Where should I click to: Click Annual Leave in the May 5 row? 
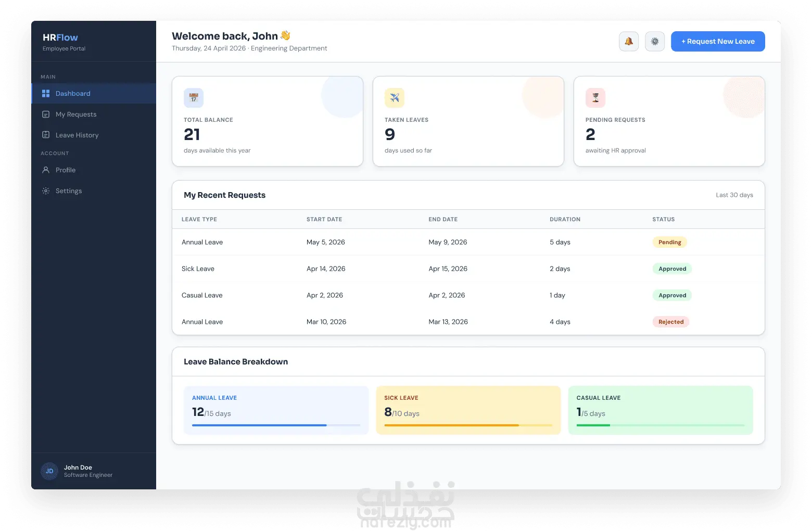(x=202, y=242)
